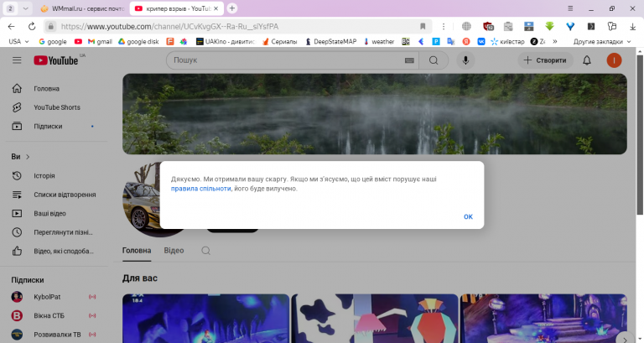Open the DeepStateMAP bookmark

pyautogui.click(x=330, y=41)
